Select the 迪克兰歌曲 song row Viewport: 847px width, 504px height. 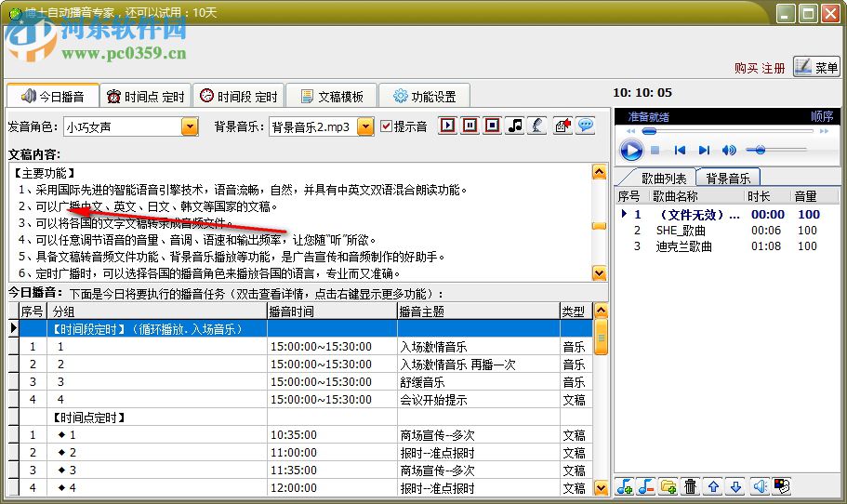coord(727,246)
